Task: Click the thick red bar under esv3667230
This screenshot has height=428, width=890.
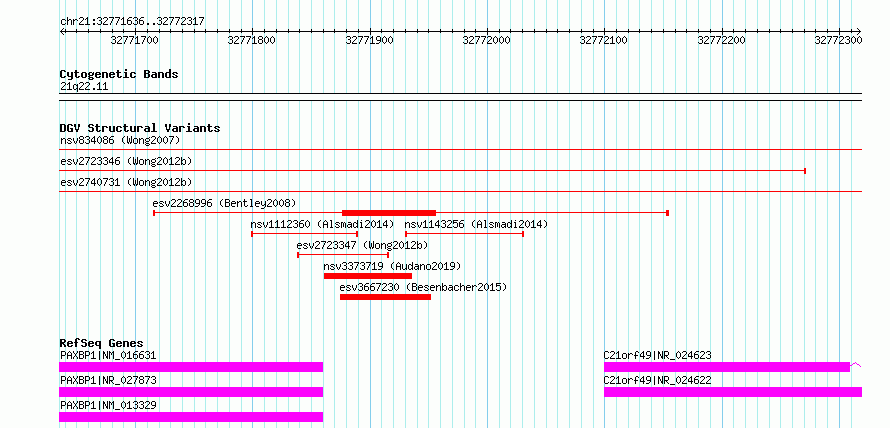Action: (385, 297)
